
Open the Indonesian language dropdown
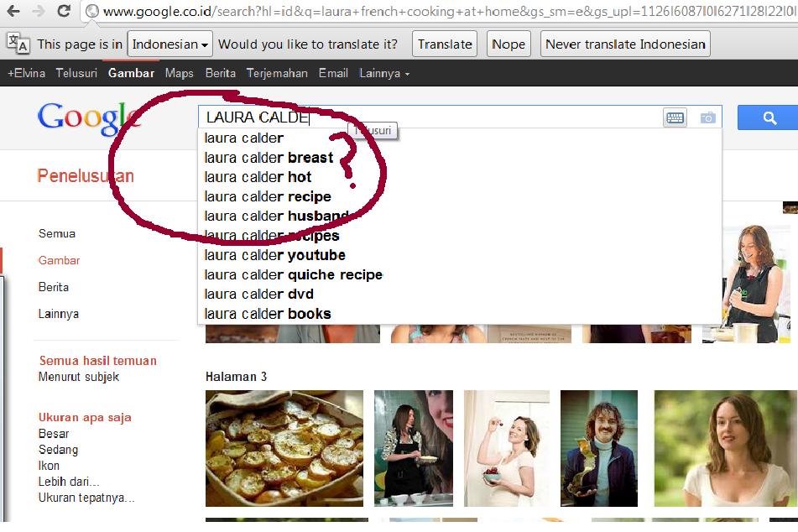click(x=170, y=44)
